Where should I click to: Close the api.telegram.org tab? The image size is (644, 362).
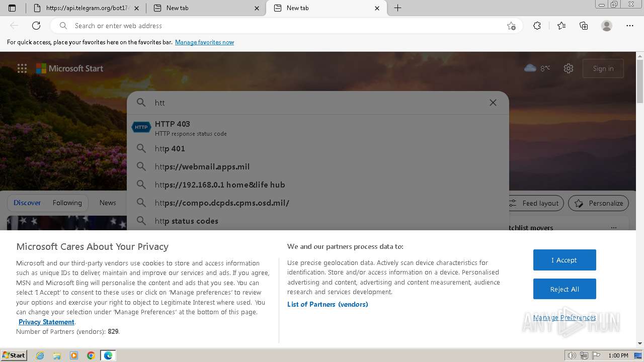coord(137,8)
